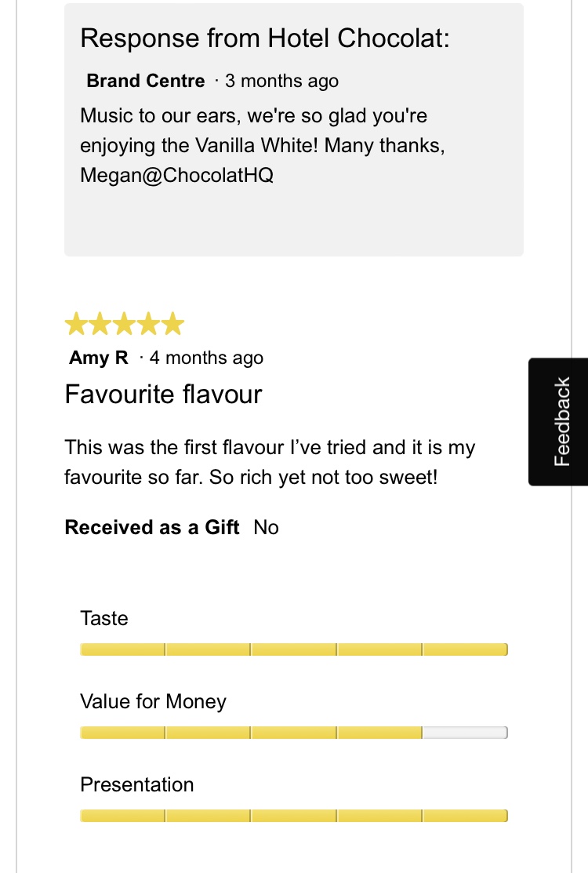
Task: Click the Brand Centre responder name
Action: click(x=145, y=81)
